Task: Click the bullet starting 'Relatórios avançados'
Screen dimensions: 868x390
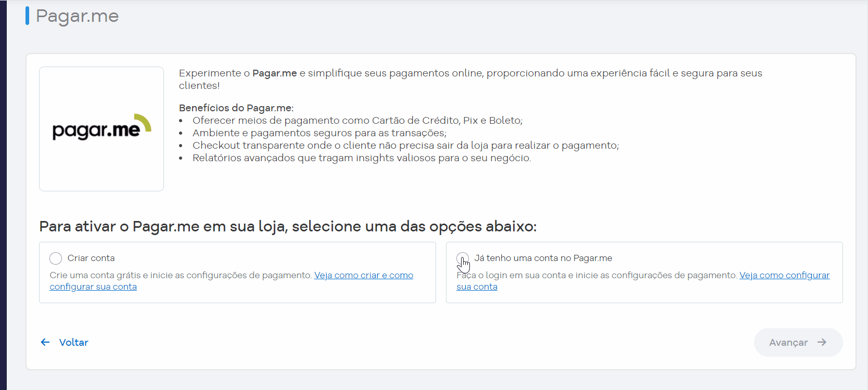Action: 362,158
